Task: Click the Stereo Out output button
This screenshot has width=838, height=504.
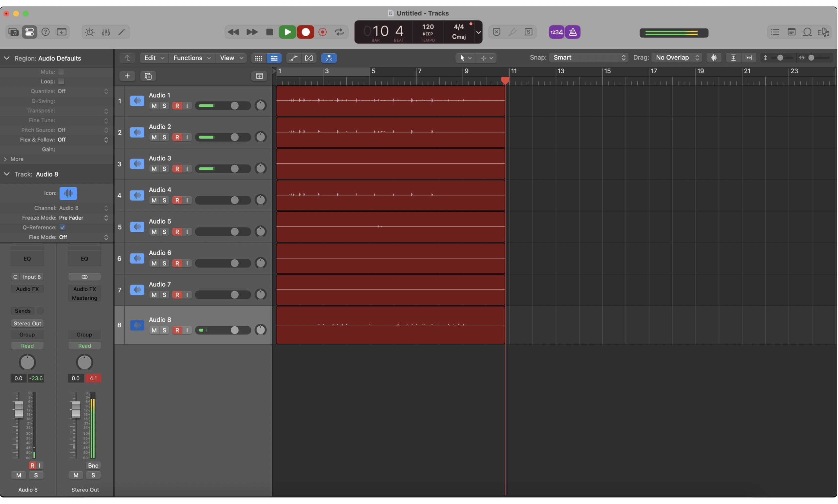Action: click(27, 323)
